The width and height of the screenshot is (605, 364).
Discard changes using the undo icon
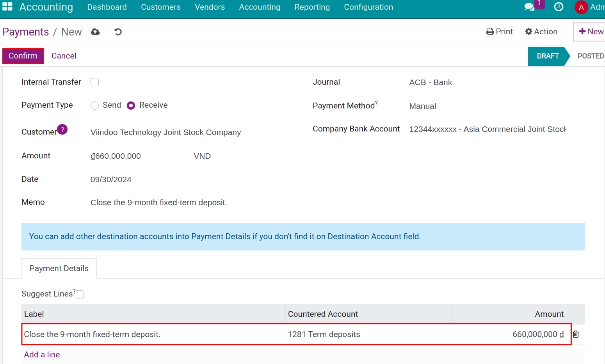click(x=118, y=32)
